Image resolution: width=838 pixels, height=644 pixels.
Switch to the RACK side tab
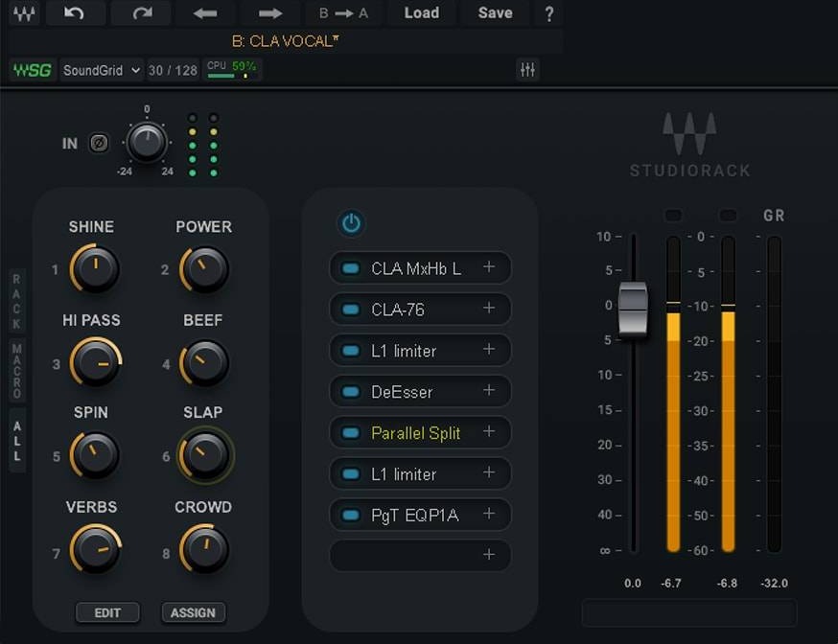pos(17,301)
